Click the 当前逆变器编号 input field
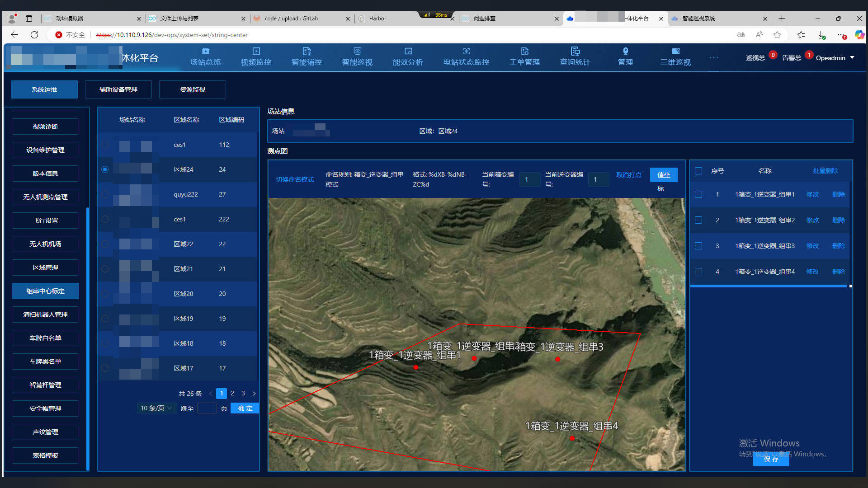 (x=599, y=179)
